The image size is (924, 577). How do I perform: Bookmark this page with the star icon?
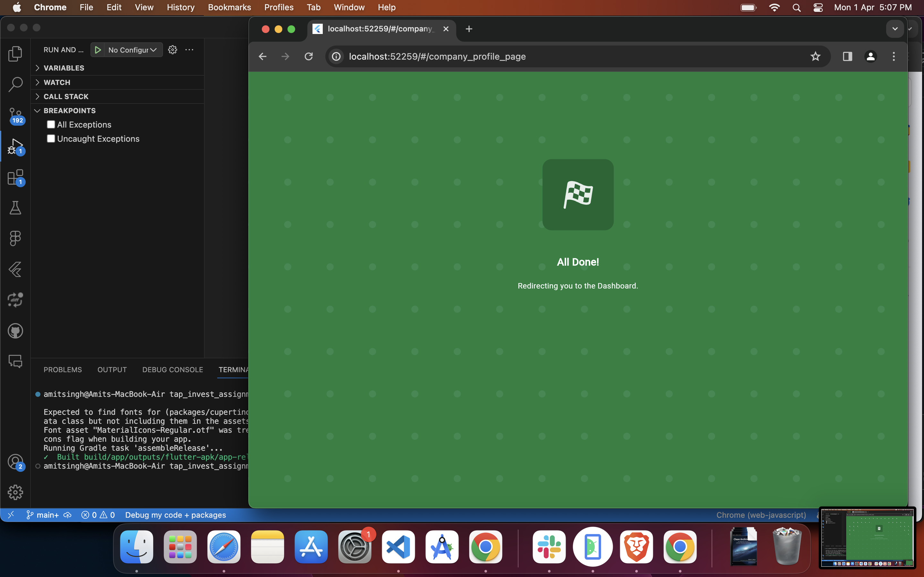[815, 56]
